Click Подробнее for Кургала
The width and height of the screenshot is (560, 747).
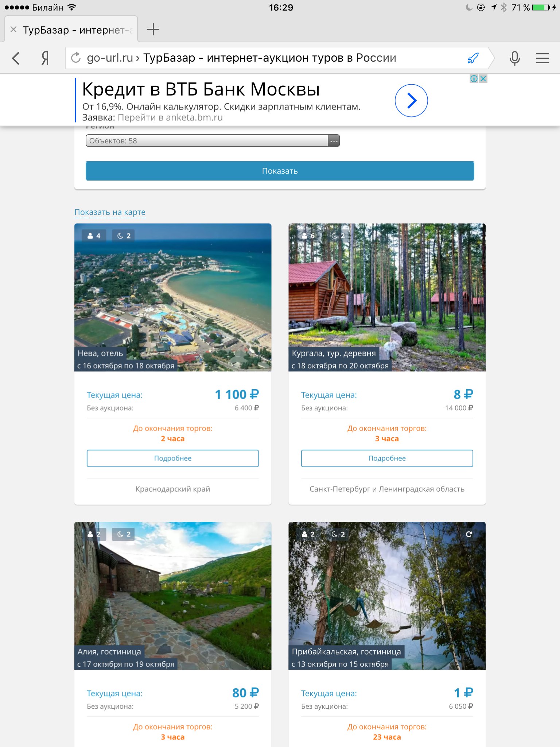(x=387, y=458)
